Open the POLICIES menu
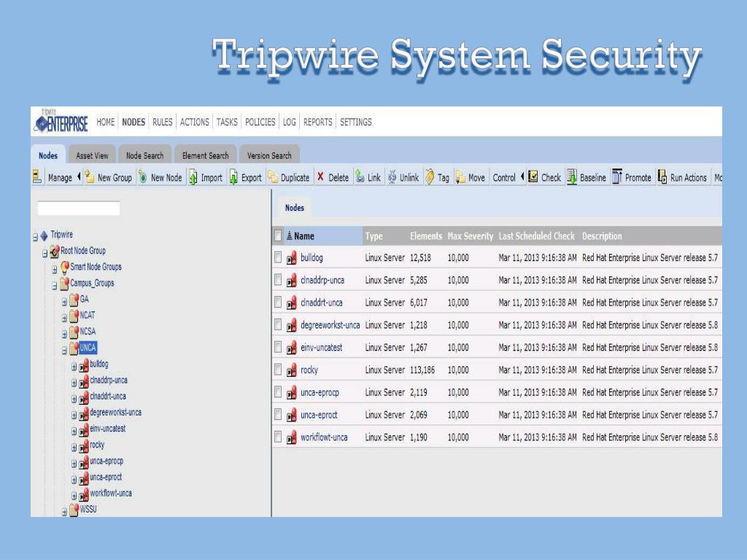The width and height of the screenshot is (747, 560). click(260, 122)
